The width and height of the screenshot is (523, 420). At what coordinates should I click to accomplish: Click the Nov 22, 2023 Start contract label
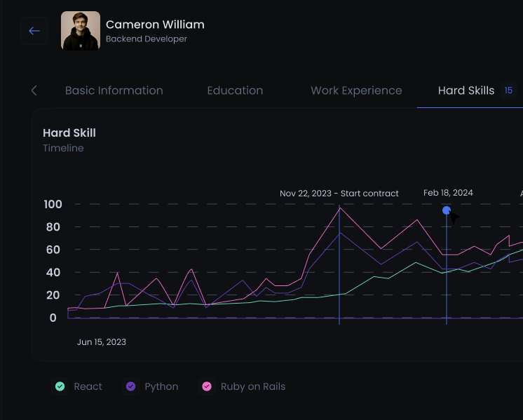click(x=339, y=193)
